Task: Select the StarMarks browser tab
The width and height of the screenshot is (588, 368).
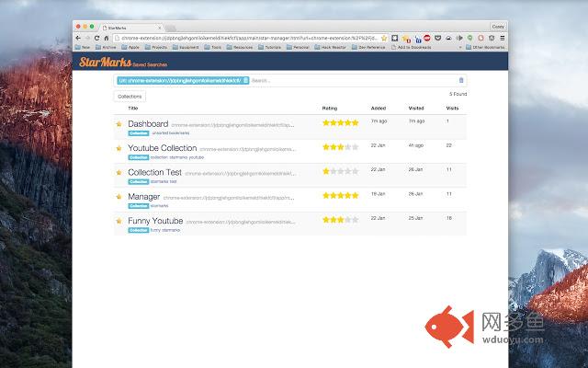Action: coord(131,28)
